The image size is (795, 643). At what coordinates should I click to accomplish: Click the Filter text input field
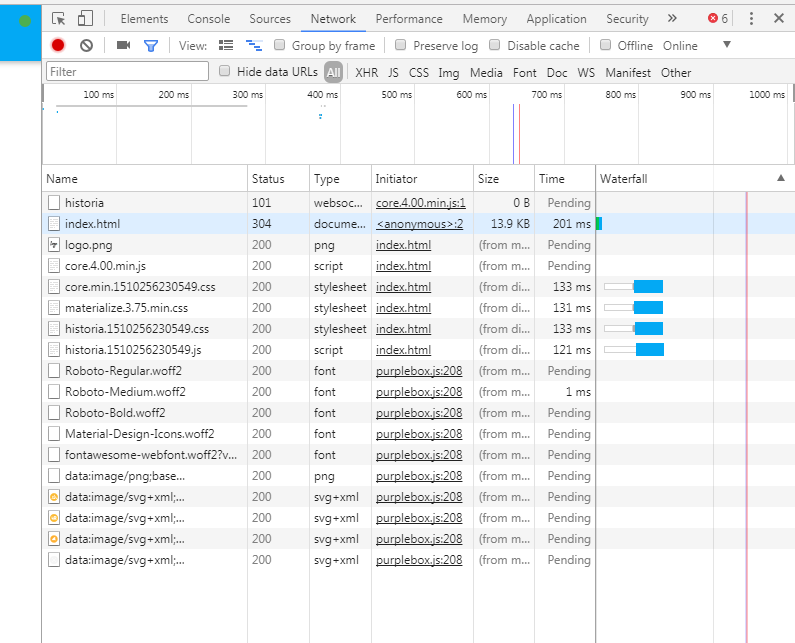click(x=127, y=72)
